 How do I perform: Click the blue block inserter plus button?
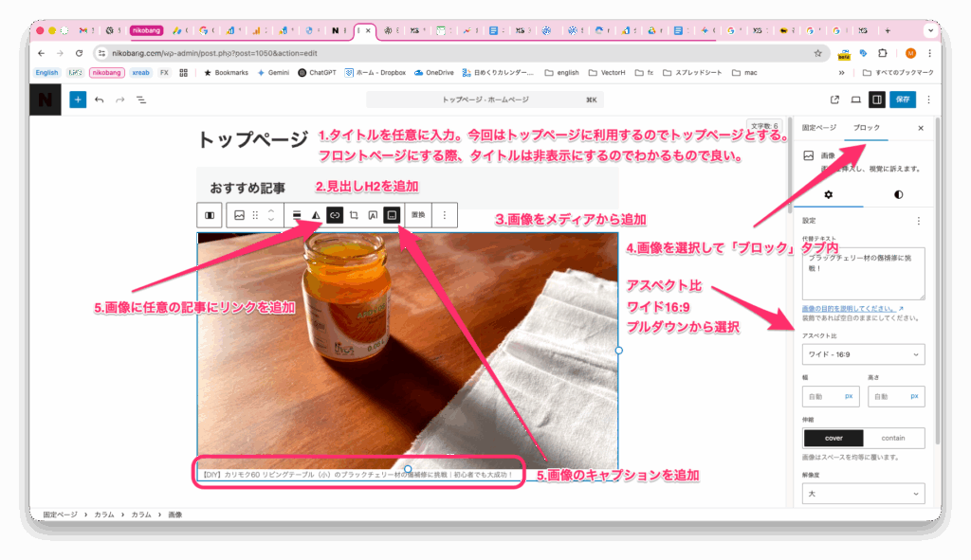(78, 99)
